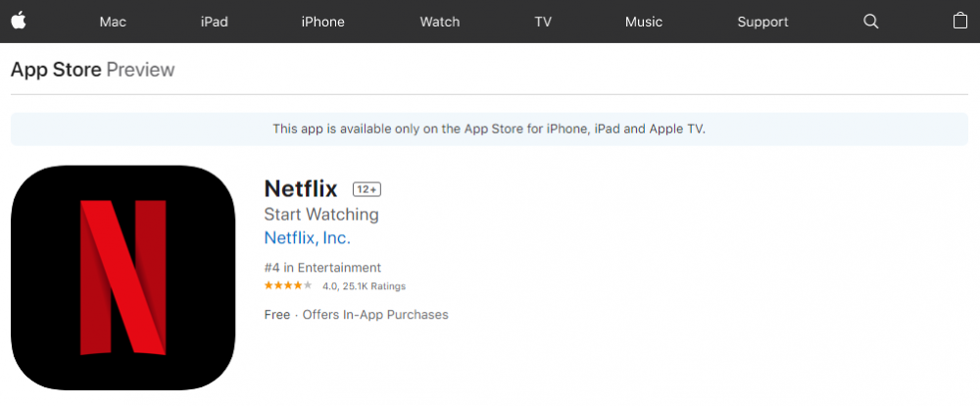Navigate to the Music section
980x406 pixels.
click(644, 22)
